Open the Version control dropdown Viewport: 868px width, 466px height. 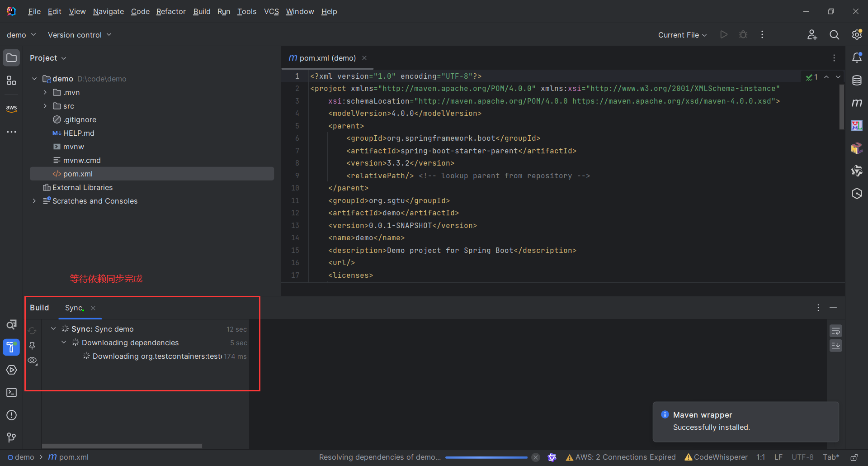80,35
